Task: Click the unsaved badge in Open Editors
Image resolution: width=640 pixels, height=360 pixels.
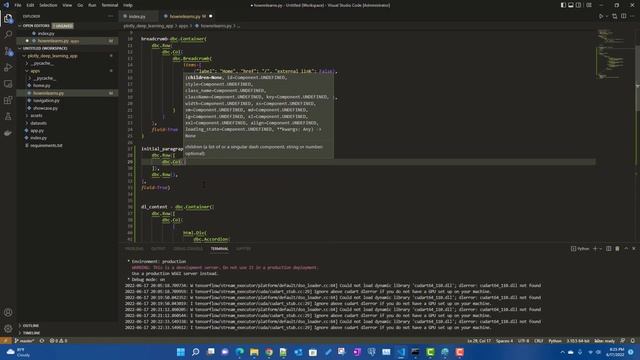Action: 63,26
